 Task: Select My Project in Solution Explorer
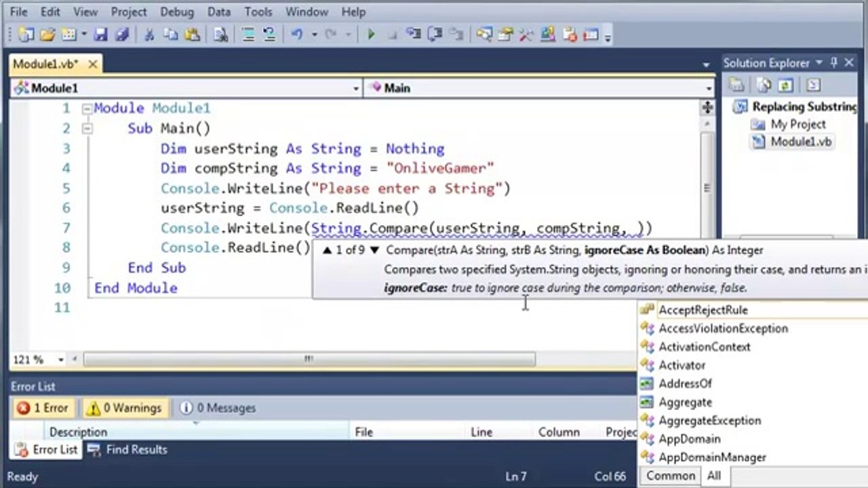pyautogui.click(x=797, y=124)
